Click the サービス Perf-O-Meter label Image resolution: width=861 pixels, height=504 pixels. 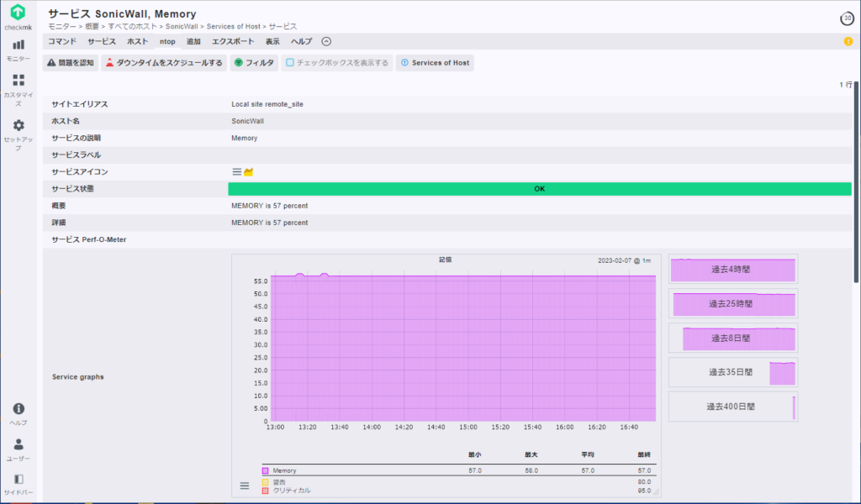click(x=89, y=239)
